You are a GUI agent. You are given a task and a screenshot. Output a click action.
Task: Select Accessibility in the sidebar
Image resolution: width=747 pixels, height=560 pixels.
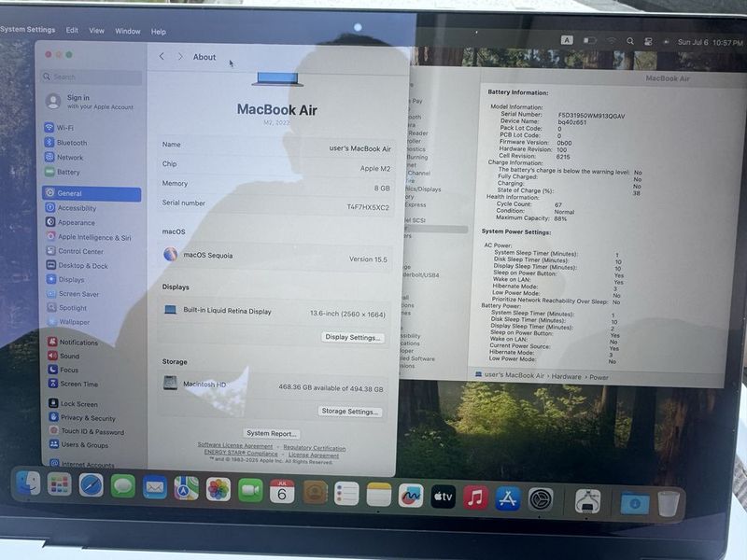click(71, 208)
